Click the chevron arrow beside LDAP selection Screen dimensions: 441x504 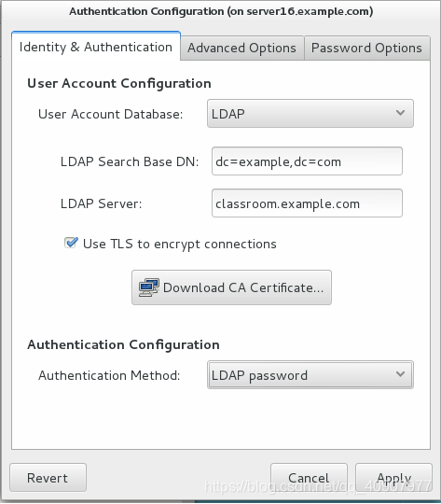pos(400,113)
